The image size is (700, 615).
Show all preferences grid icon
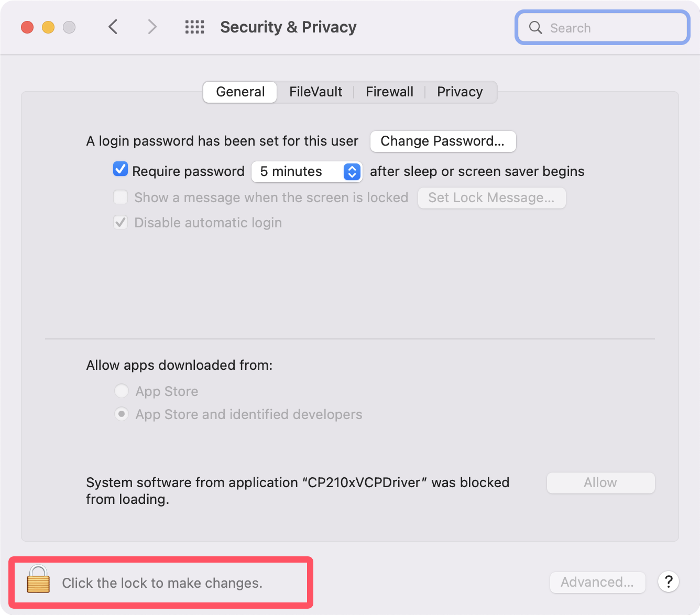tap(195, 27)
